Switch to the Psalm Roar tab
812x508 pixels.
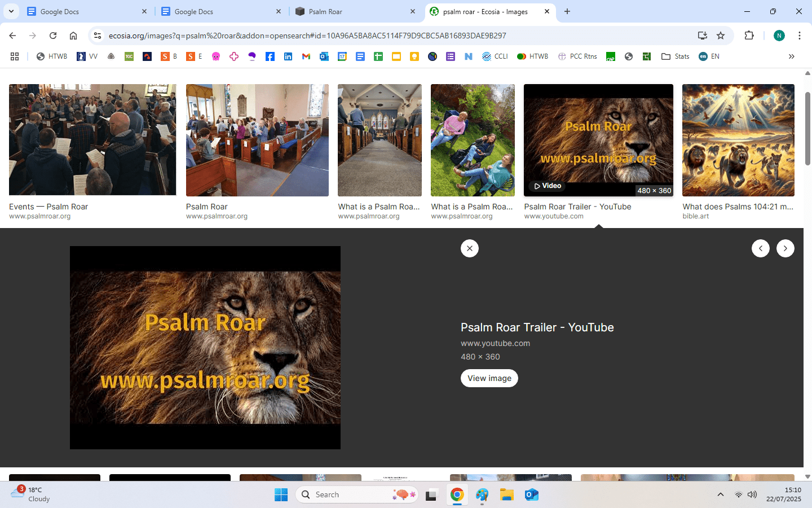point(350,11)
